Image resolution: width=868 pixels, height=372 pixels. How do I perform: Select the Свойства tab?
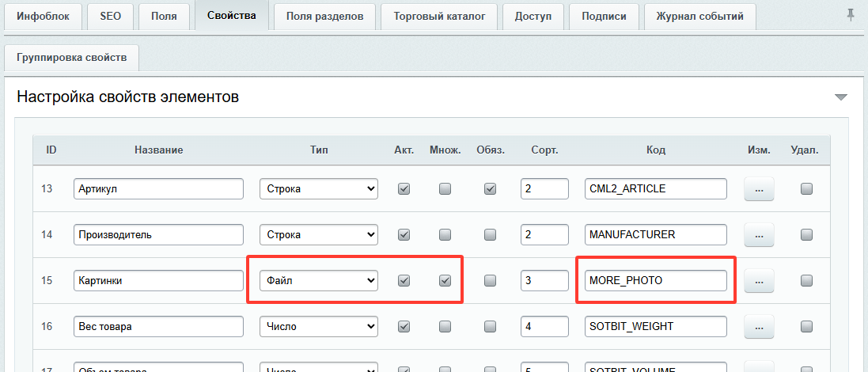[232, 16]
